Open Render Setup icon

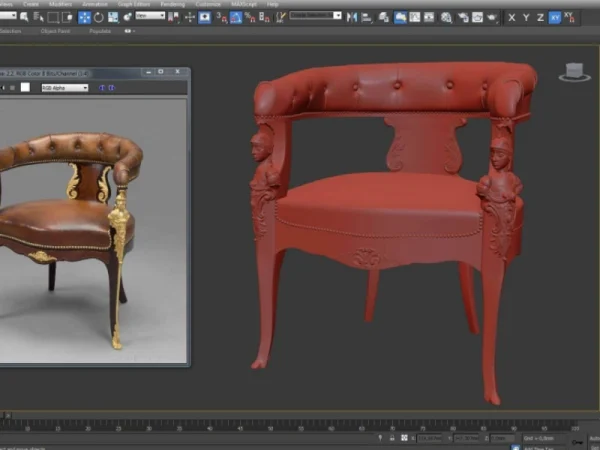coord(463,17)
